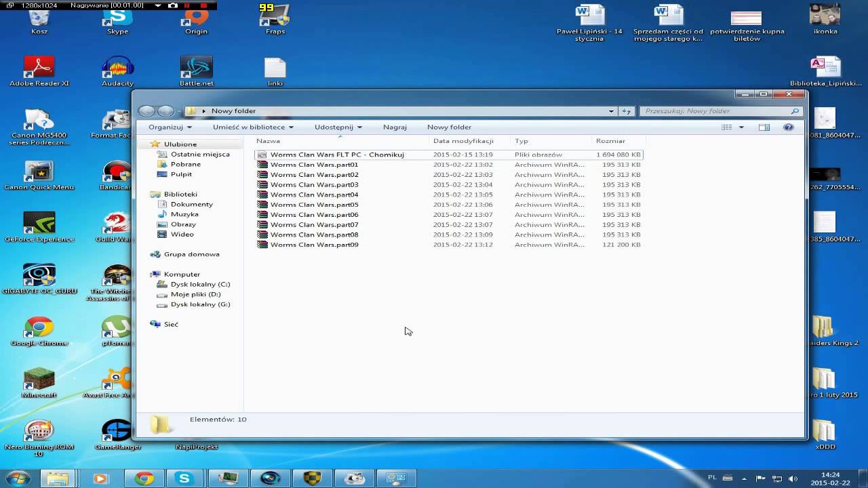Sort by the Rozmiar column header
Viewport: 868px width, 488px height.
618,141
